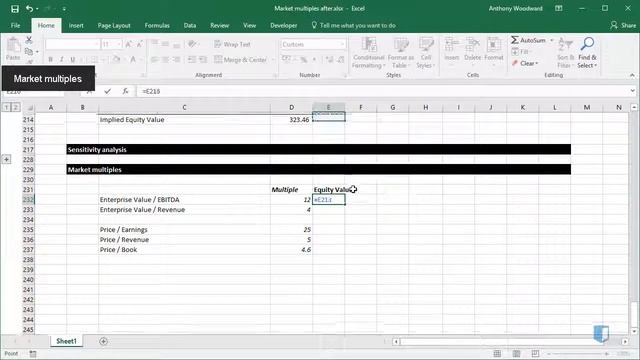
Task: Add a new sheet with the plus icon
Action: (x=103, y=341)
